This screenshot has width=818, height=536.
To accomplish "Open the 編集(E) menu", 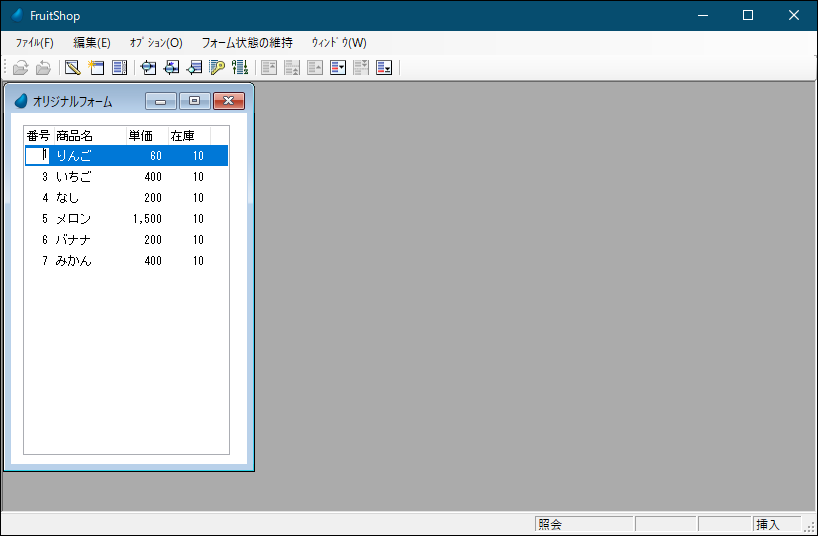I will tap(92, 43).
